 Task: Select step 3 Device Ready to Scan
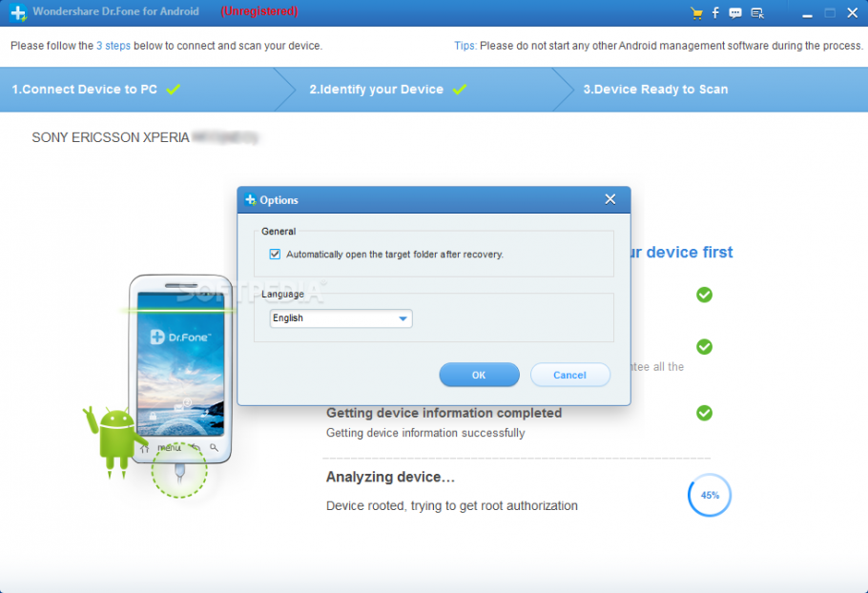point(655,89)
